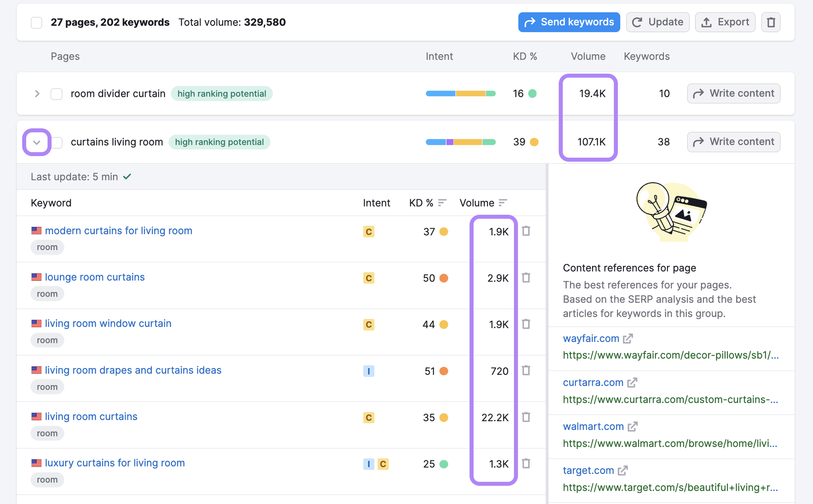
Task: Remove 'living room curtains' keyword via trash
Action: 526,417
